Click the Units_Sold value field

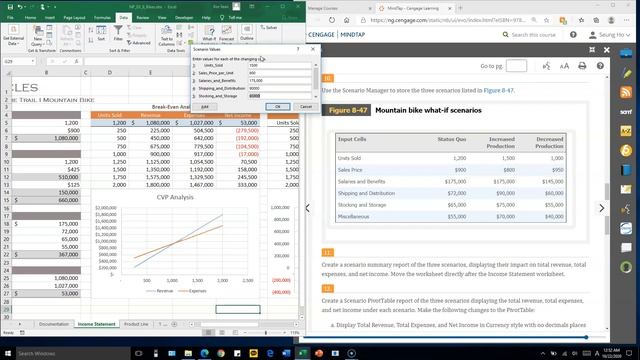point(280,65)
